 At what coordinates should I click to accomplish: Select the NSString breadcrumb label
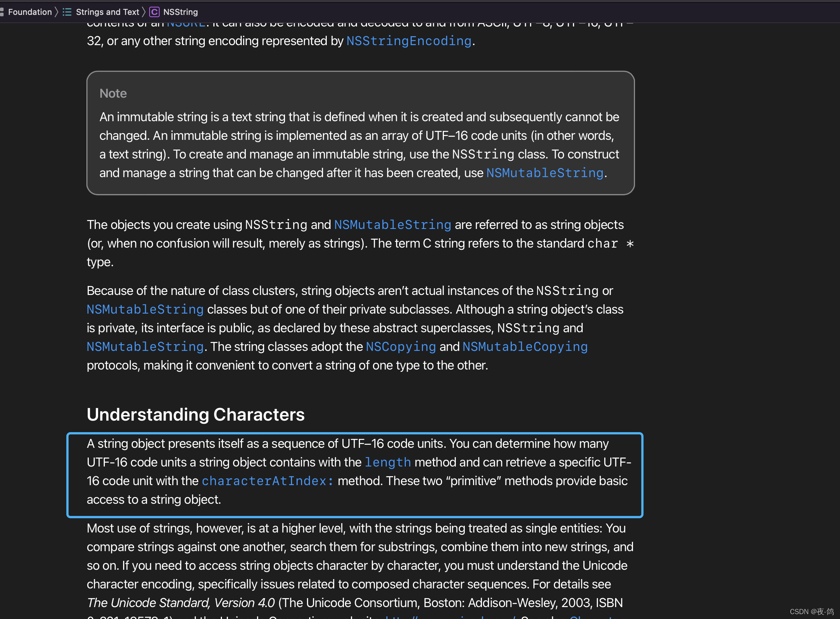pos(180,12)
